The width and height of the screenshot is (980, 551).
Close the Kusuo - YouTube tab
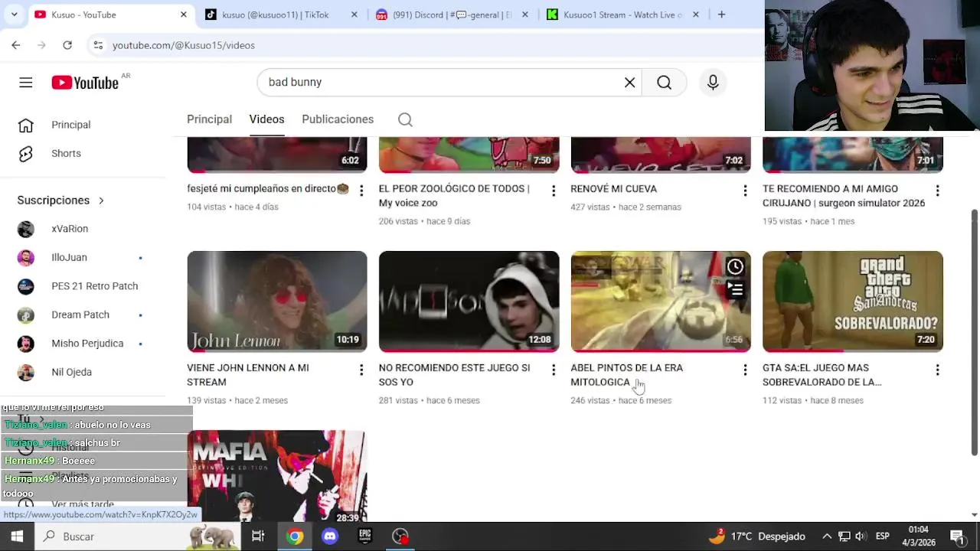click(x=183, y=15)
